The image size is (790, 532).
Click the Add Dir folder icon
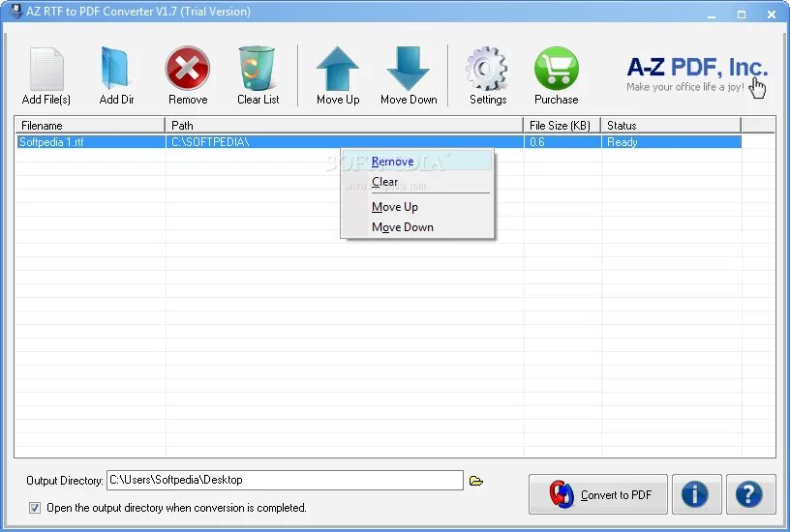pyautogui.click(x=116, y=68)
